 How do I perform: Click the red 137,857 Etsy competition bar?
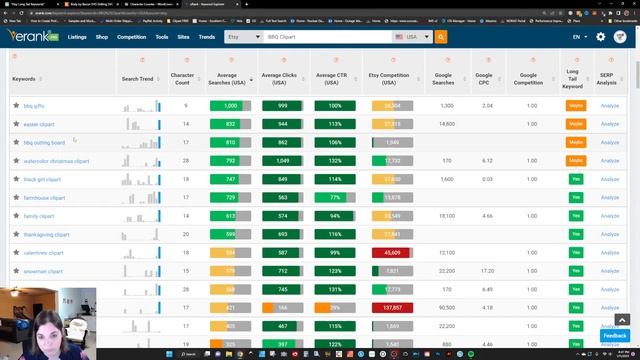392,308
